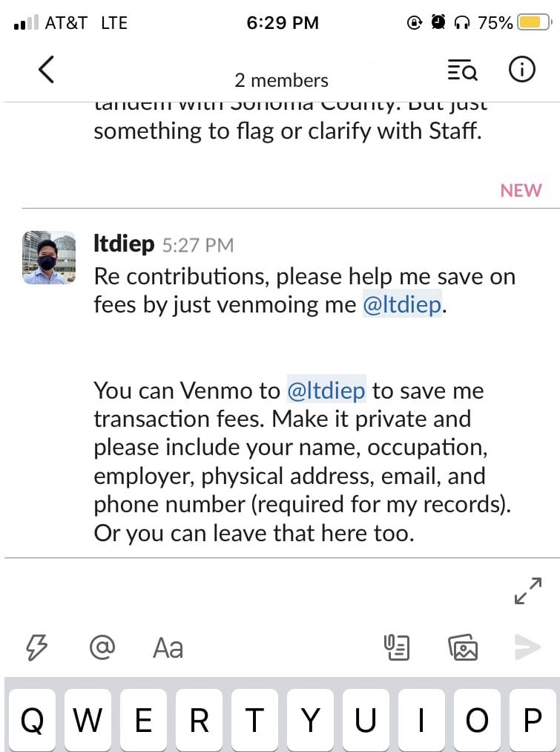Screen dimensions: 560x752
Task: Tap the 5:27 PM message timestamp
Action: [x=198, y=246]
